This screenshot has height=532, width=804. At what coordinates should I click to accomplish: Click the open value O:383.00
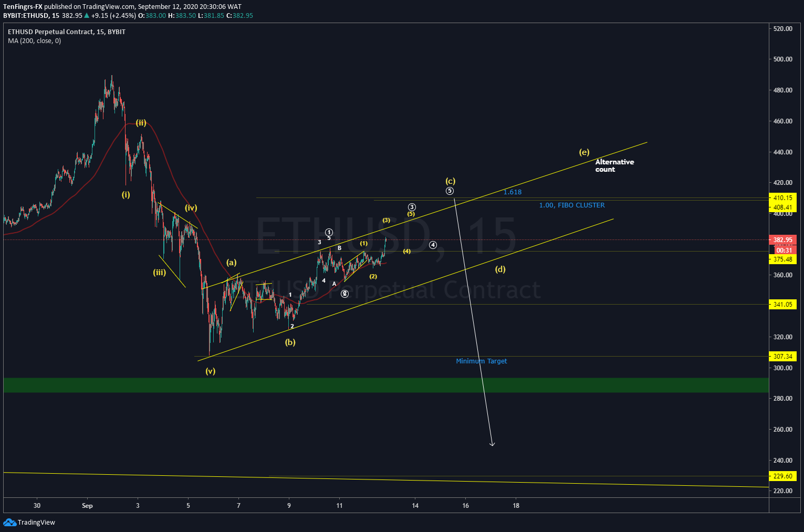(x=152, y=16)
